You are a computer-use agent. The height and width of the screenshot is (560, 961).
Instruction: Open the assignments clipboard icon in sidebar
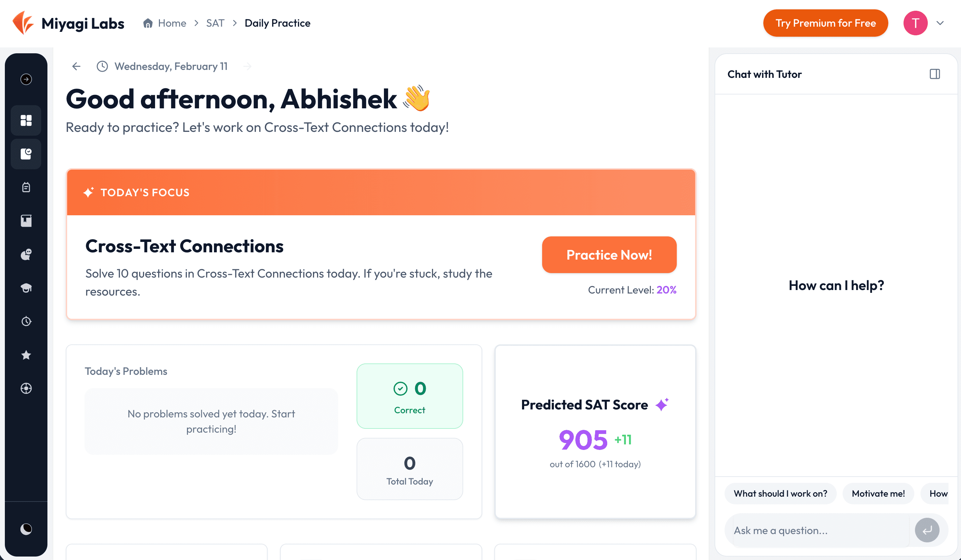(x=26, y=187)
